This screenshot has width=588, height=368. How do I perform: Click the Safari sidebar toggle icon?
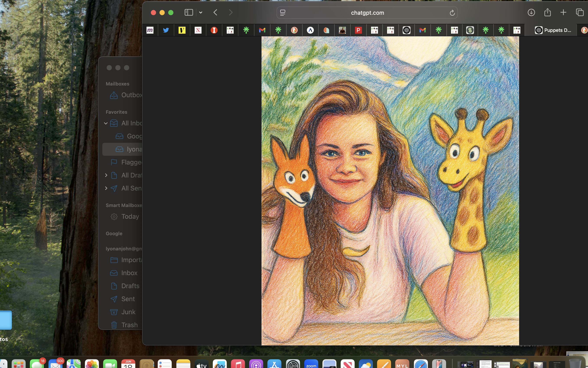pyautogui.click(x=189, y=12)
